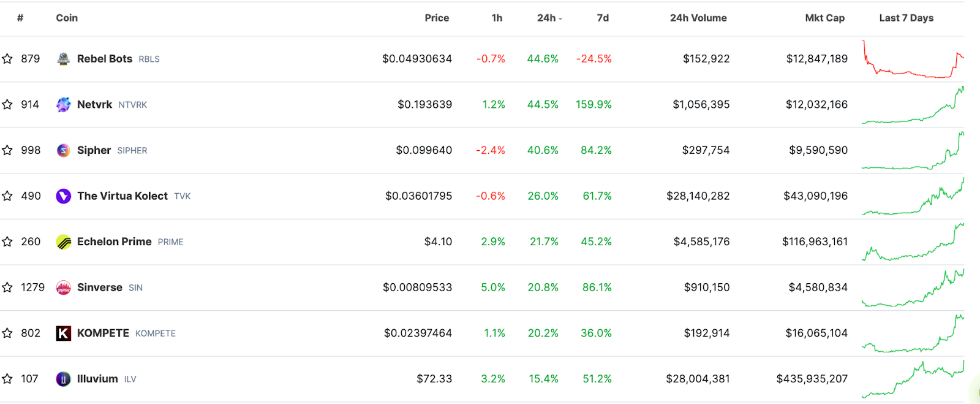Viewport: 980px width, 404px height.
Task: Click the 44.6% 24h change
Action: point(543,59)
